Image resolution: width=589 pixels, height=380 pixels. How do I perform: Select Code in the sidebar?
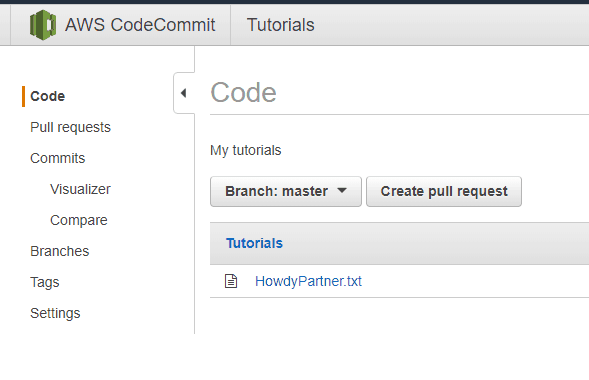pos(47,96)
